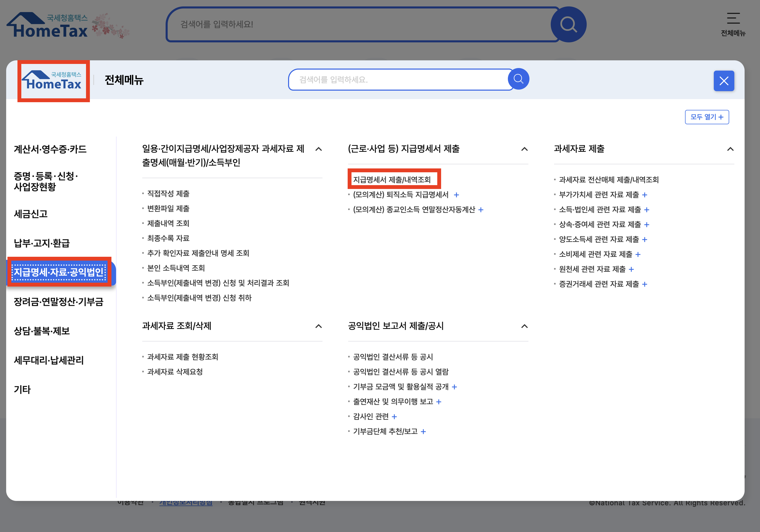Click 모두 열기 button to expand all
760x532 pixels.
[707, 117]
